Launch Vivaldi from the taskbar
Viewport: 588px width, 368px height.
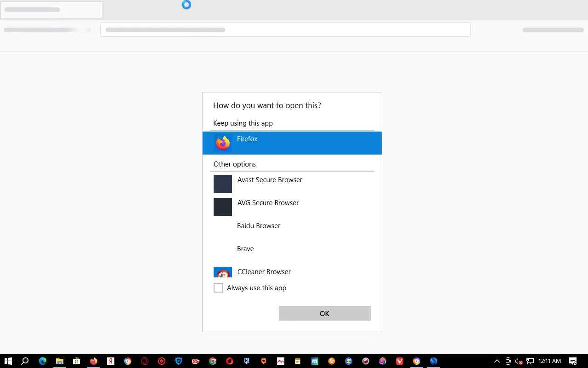click(x=400, y=361)
